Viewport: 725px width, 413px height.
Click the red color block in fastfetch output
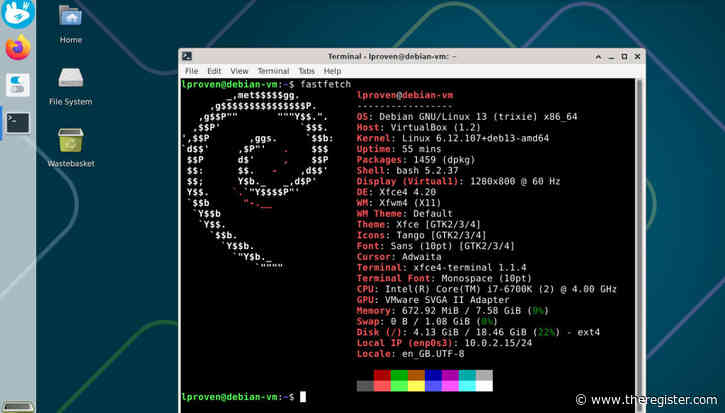point(382,375)
